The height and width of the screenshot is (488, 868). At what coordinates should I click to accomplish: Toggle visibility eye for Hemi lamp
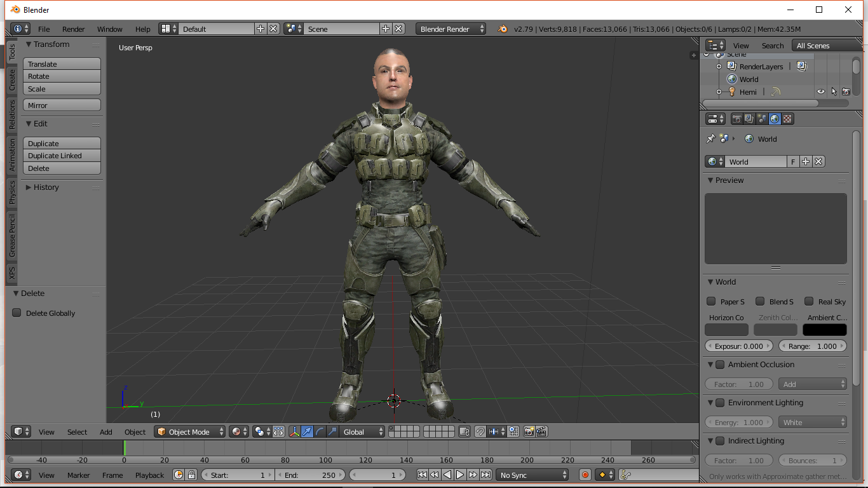click(x=820, y=91)
